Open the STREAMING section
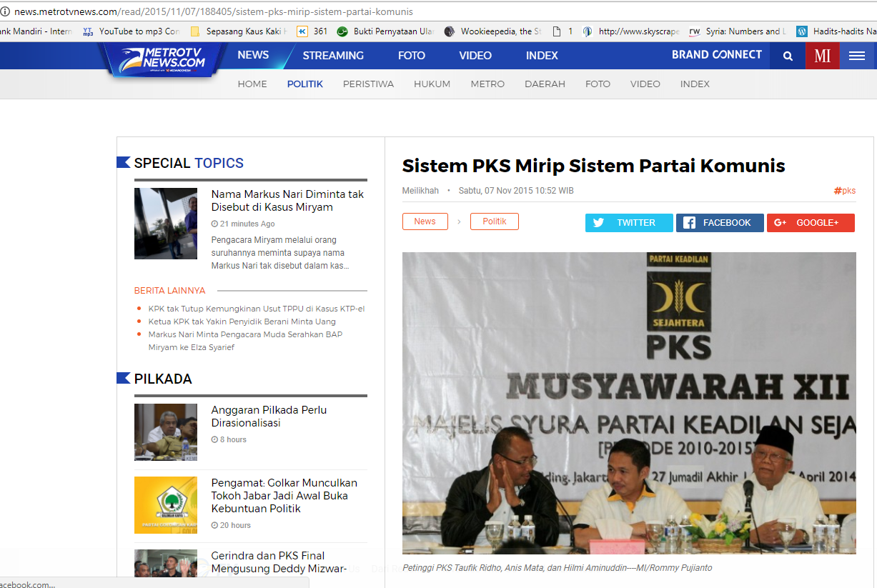The image size is (877, 588). point(333,55)
